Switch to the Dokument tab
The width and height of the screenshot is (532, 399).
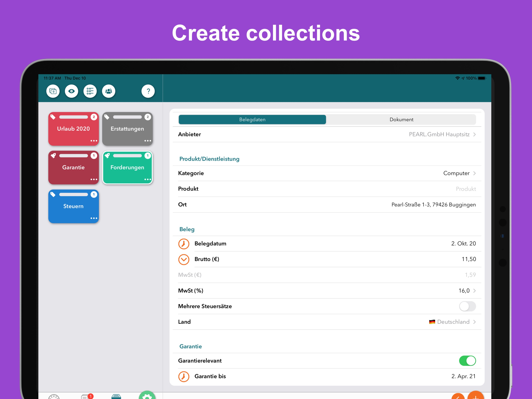point(401,120)
